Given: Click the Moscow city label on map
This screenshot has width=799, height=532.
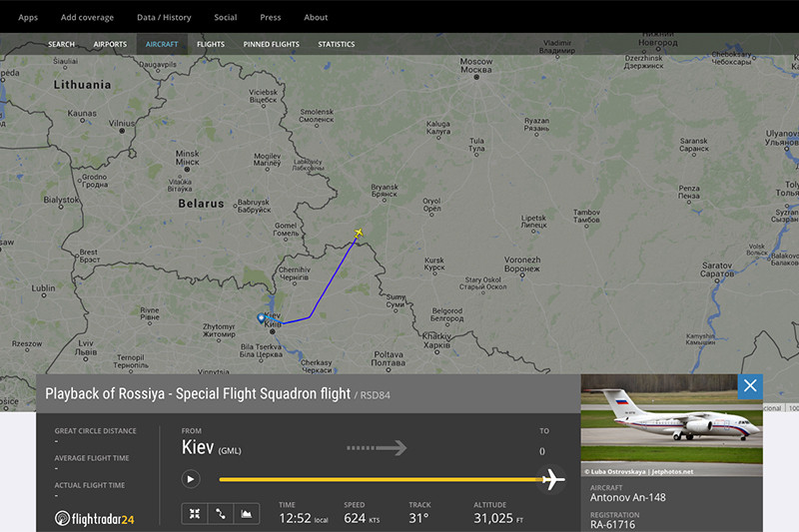Looking at the screenshot, I should [476, 65].
